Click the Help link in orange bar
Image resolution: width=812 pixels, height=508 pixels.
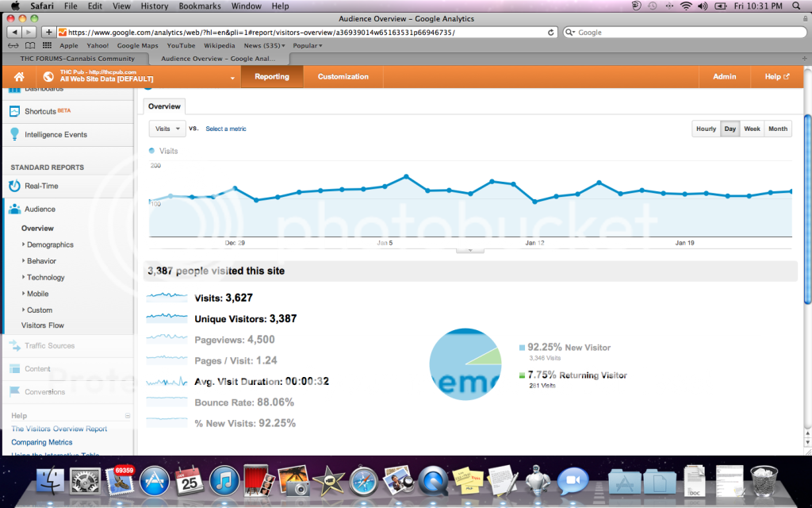tap(777, 77)
